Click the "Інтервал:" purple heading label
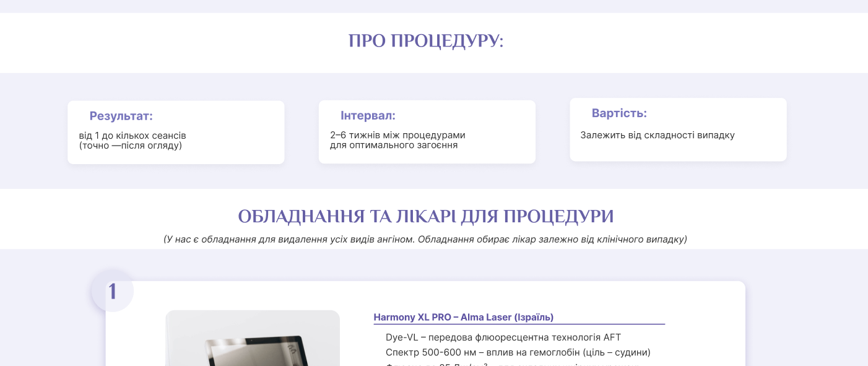Viewport: 868px width, 366px height. [x=368, y=116]
